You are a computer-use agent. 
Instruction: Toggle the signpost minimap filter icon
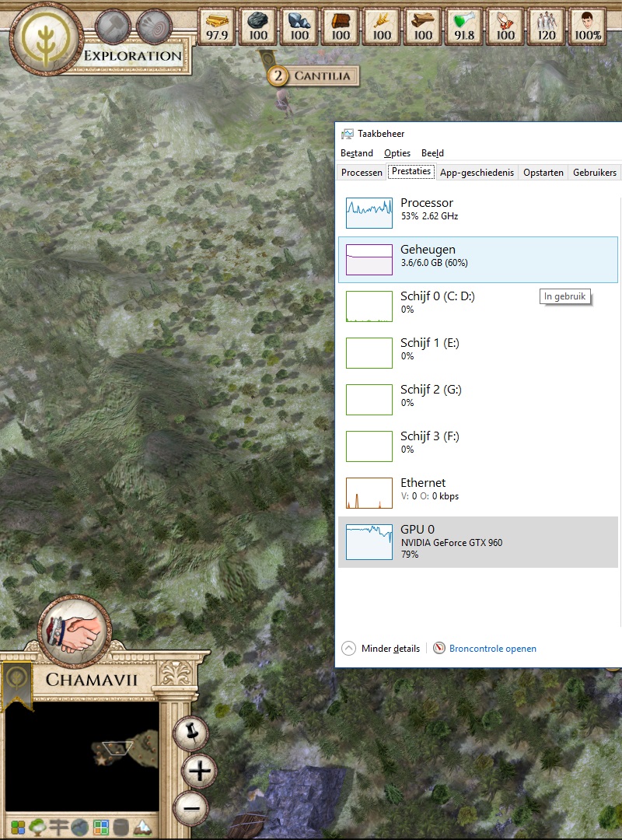tap(59, 828)
